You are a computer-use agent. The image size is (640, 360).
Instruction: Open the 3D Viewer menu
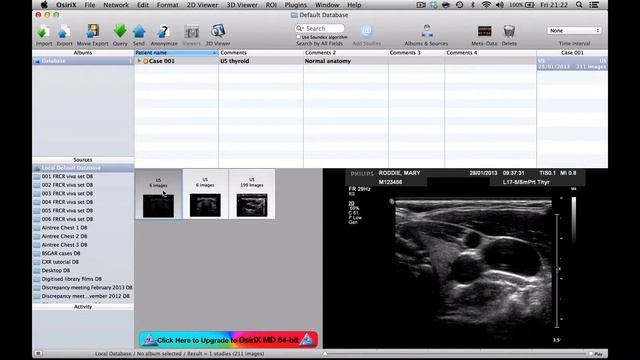coord(242,5)
